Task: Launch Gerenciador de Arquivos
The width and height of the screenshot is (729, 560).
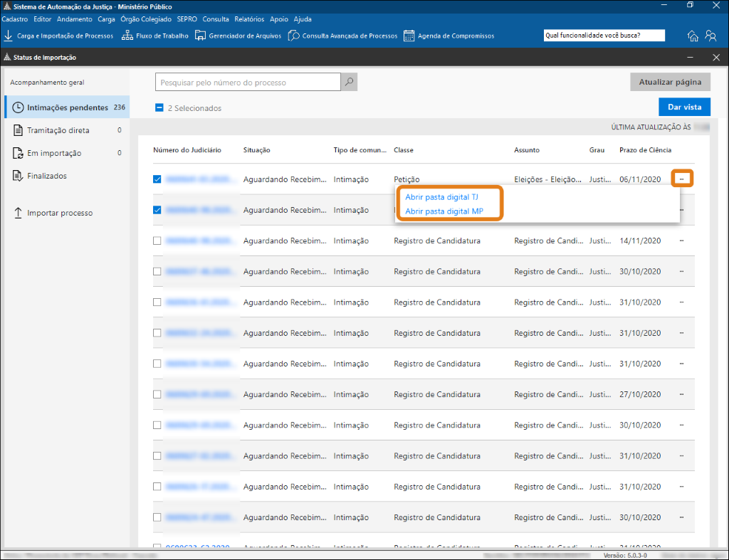Action: [201, 36]
